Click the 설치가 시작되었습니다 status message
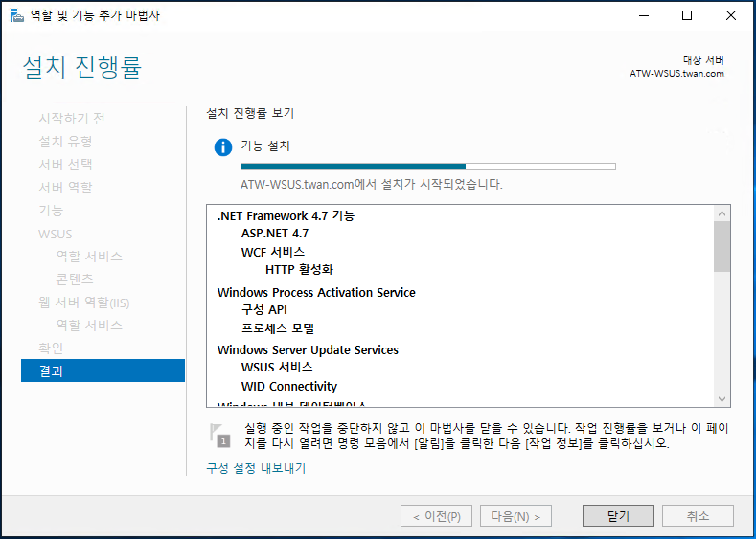756x539 pixels. (x=372, y=185)
